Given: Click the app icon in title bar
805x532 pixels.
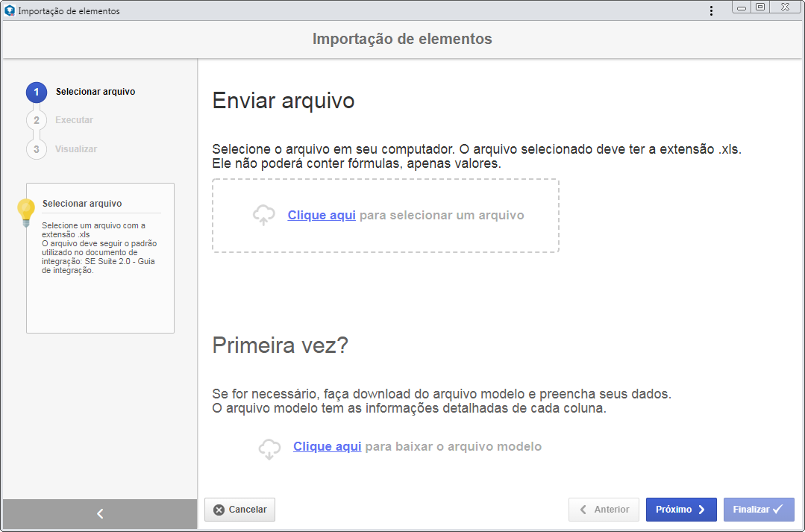Looking at the screenshot, I should point(9,10).
